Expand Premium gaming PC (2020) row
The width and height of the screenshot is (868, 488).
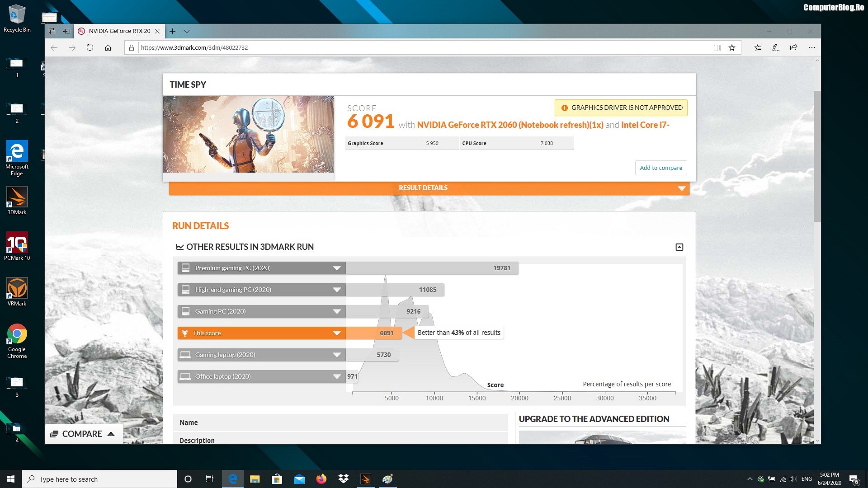[336, 268]
